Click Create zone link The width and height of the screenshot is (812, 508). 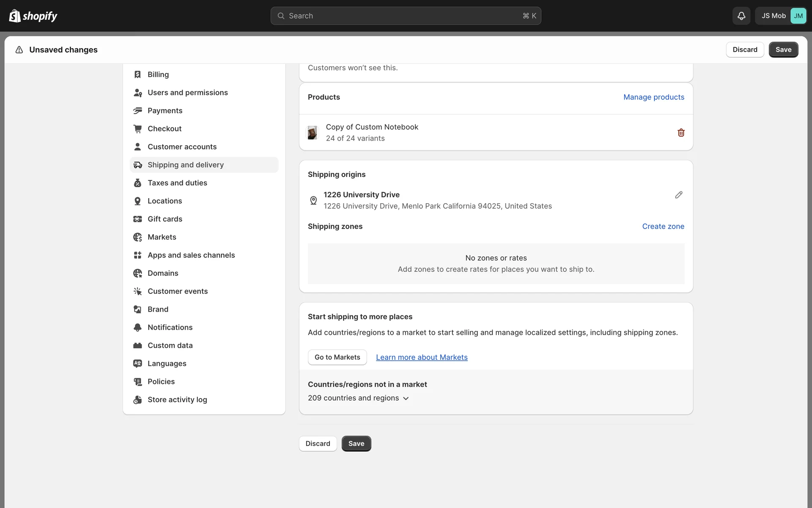tap(663, 226)
